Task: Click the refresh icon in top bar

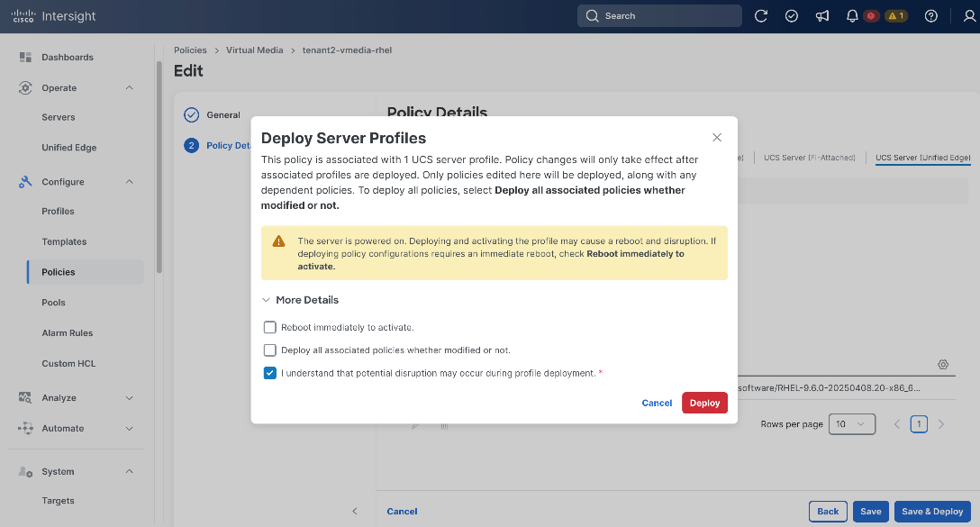Action: 760,16
